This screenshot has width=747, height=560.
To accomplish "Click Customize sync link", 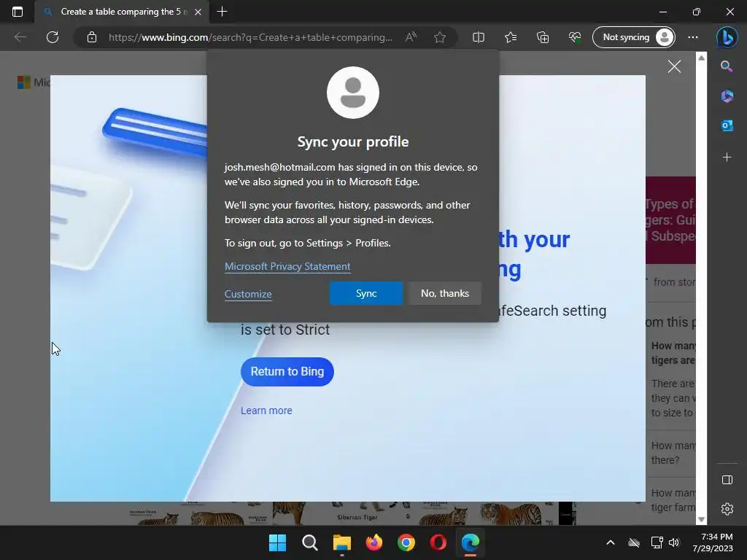I will [248, 294].
